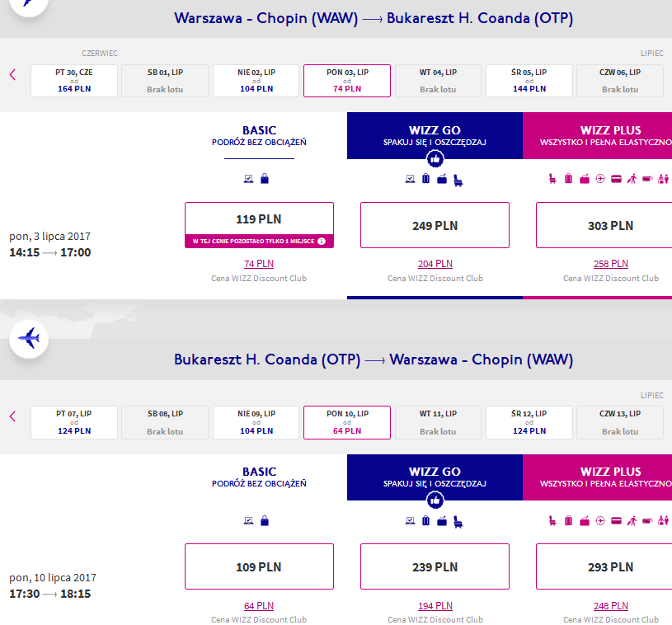Click the cabin bag icon under outbound WIZZ GO
672x625 pixels.
[x=442, y=179]
